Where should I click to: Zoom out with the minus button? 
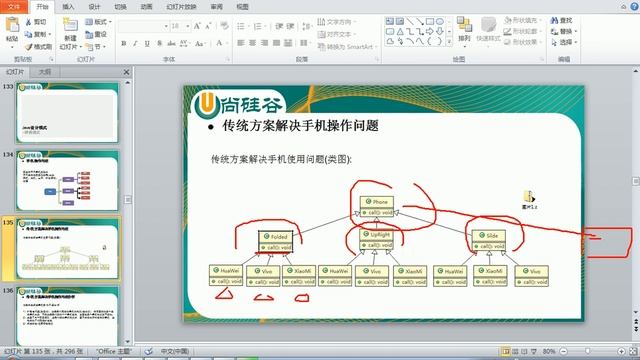(564, 351)
